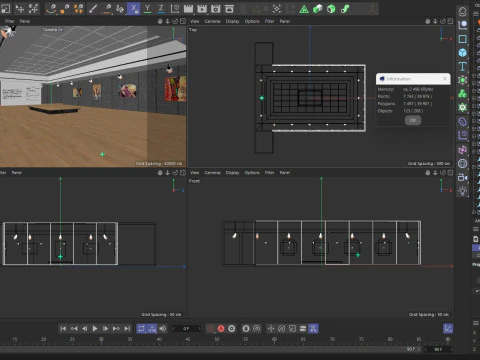
Task: Toggle the Y-axis lock
Action: [x=147, y=9]
